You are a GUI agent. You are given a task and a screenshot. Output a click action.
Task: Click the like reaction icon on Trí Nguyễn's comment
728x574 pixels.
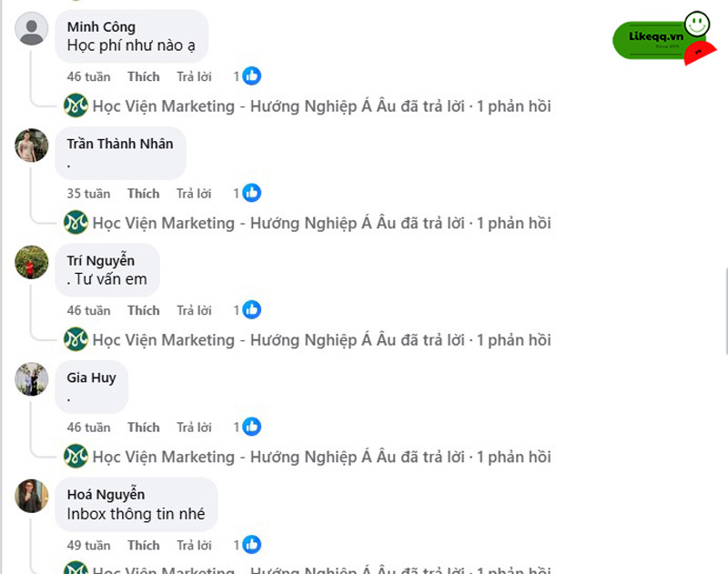pyautogui.click(x=252, y=310)
